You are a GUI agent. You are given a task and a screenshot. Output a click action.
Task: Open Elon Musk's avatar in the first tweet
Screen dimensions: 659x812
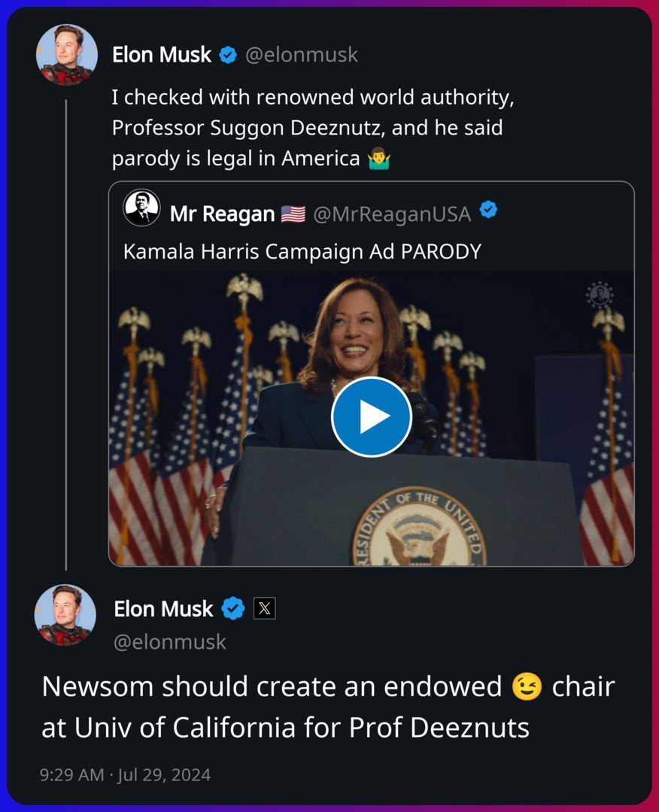click(x=67, y=54)
